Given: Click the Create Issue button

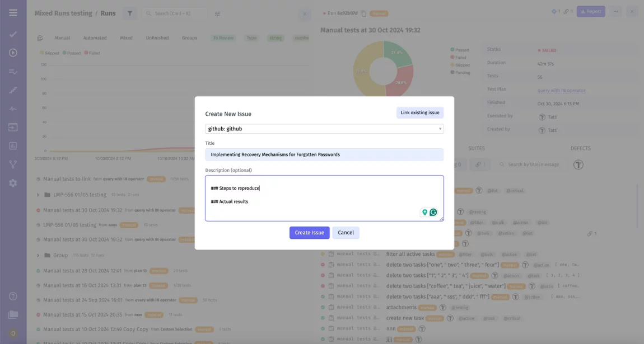Looking at the screenshot, I should 309,232.
